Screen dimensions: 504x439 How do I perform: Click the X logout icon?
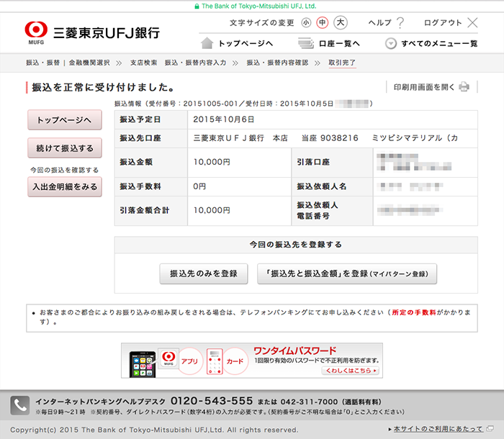(472, 22)
